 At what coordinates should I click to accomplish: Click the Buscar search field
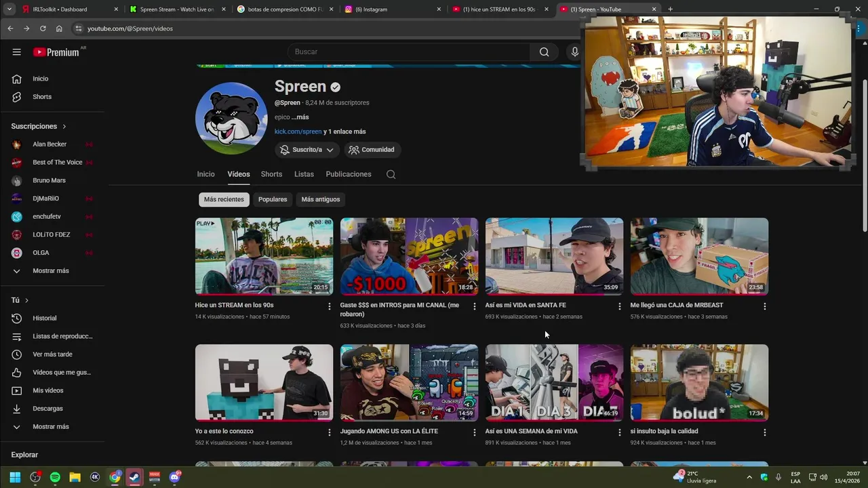(409, 52)
